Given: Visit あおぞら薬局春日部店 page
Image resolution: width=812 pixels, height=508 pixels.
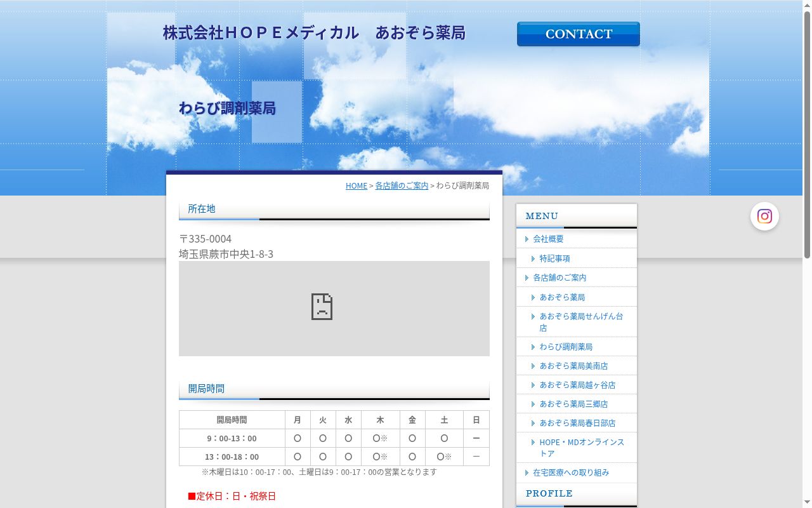Looking at the screenshot, I should pos(577,423).
